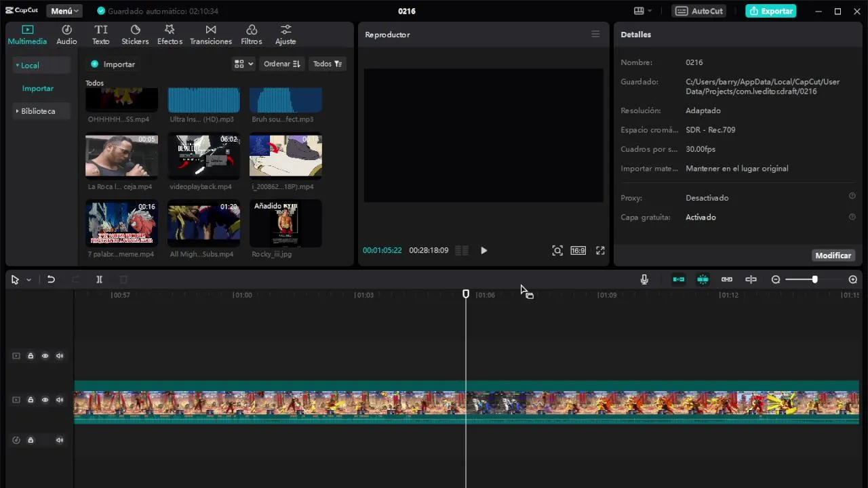Click the microphone record voiceover icon
The height and width of the screenshot is (488, 868).
[644, 279]
